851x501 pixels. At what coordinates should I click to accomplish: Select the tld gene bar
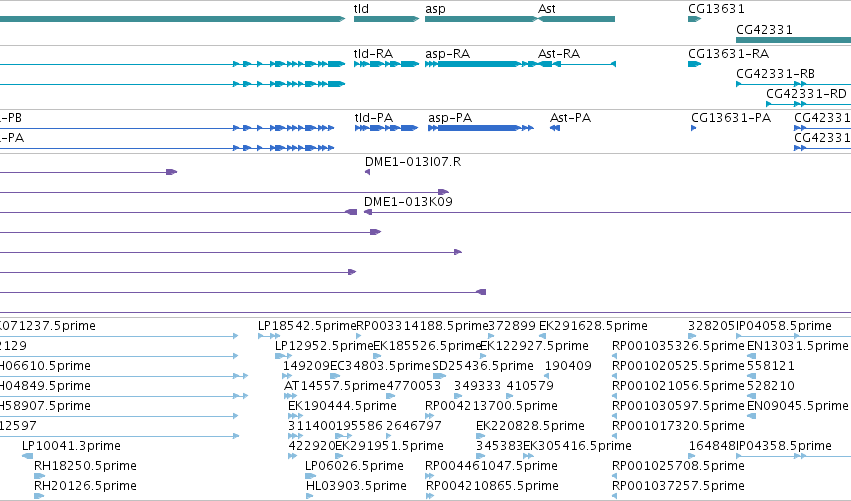[386, 19]
